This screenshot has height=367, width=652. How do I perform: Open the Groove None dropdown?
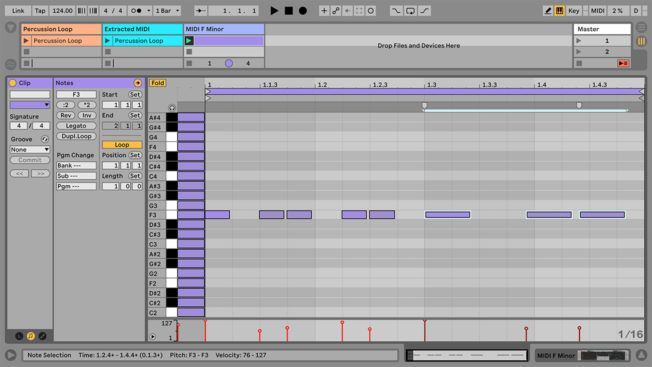30,150
